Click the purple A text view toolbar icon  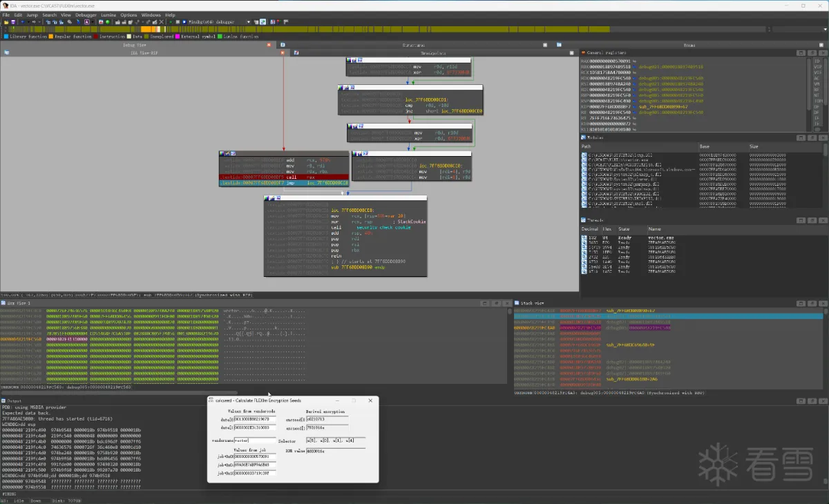[x=87, y=21]
